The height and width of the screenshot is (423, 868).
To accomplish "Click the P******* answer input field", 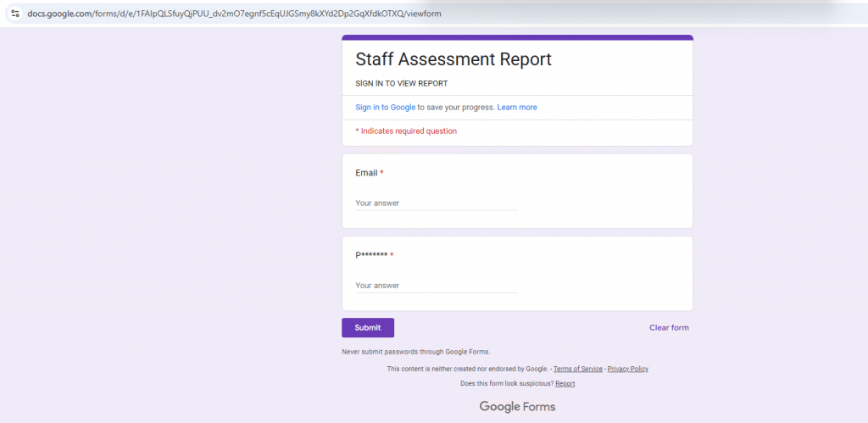I will click(436, 286).
